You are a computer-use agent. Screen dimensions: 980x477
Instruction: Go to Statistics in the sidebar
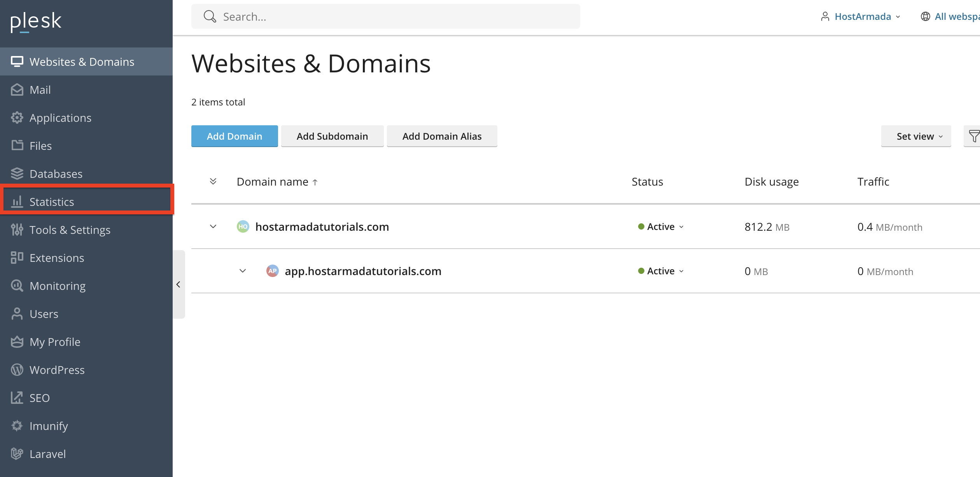click(x=52, y=202)
